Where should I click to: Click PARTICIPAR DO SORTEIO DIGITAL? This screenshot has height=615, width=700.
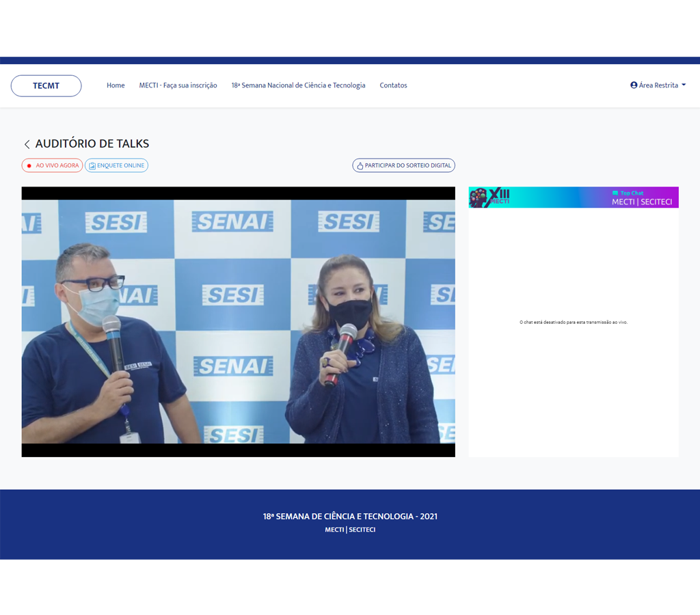[x=403, y=165]
